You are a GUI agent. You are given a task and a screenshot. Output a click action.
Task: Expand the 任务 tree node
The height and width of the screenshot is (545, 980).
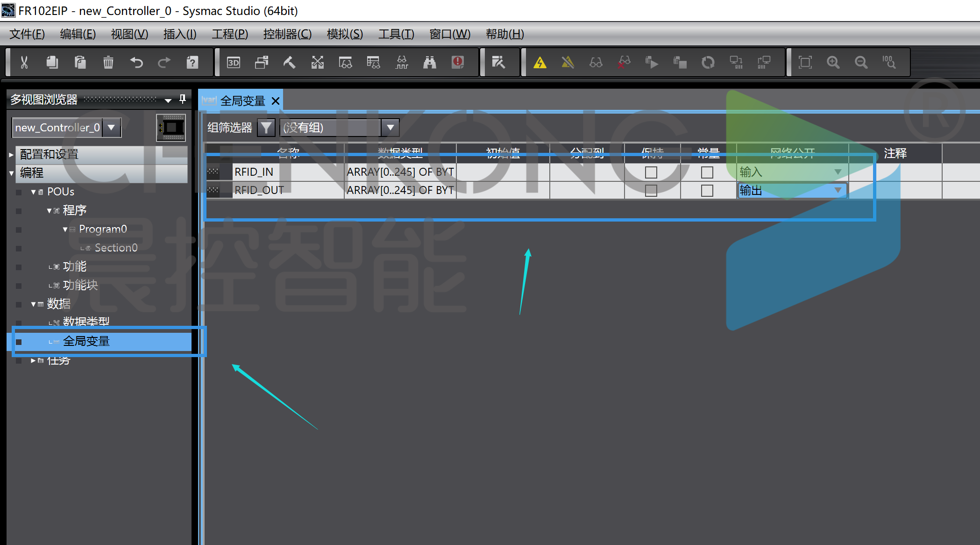point(33,360)
